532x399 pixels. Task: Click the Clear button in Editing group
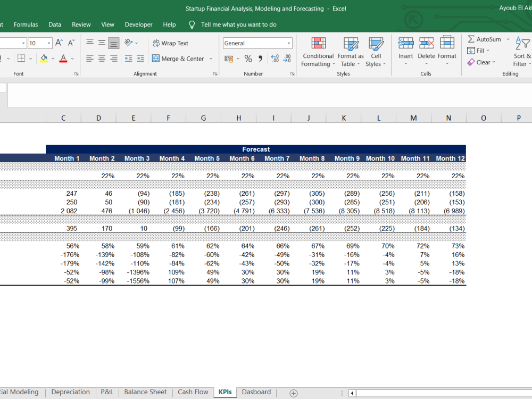[x=480, y=62]
